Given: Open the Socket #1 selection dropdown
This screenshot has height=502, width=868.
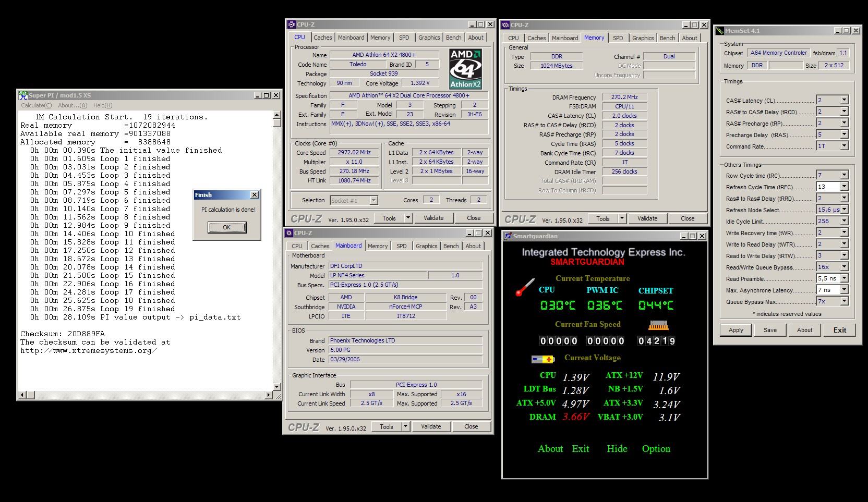Looking at the screenshot, I should [x=373, y=200].
